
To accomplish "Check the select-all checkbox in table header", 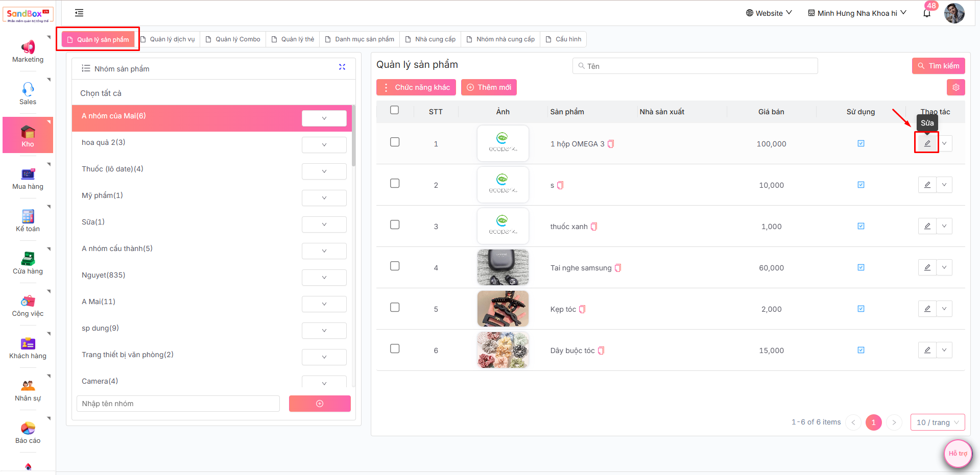I will 394,110.
